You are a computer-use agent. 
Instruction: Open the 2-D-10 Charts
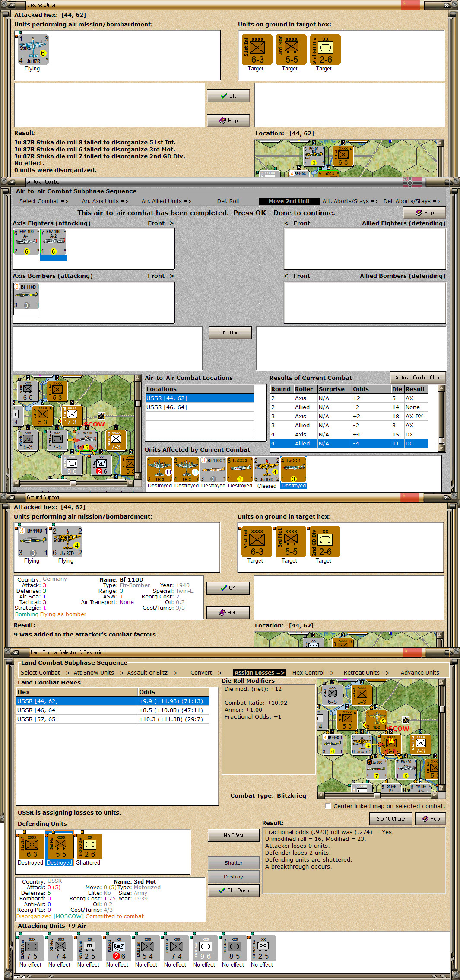click(391, 819)
